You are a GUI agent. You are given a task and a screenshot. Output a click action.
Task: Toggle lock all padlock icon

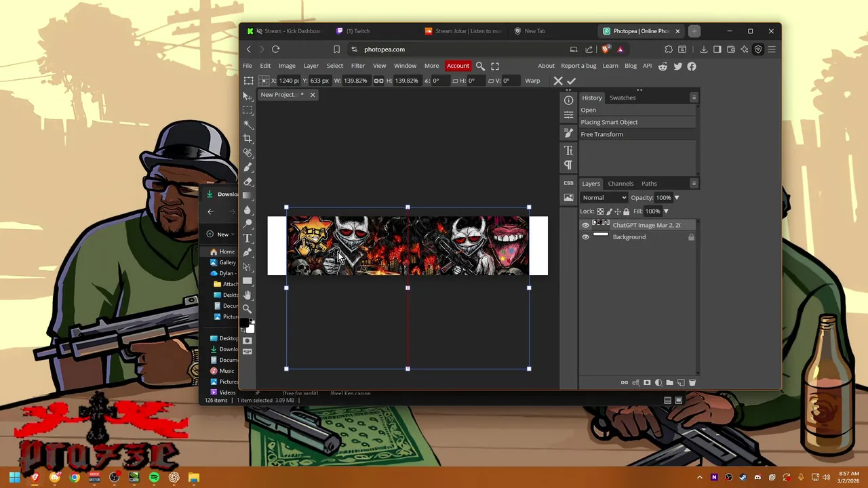tap(626, 211)
